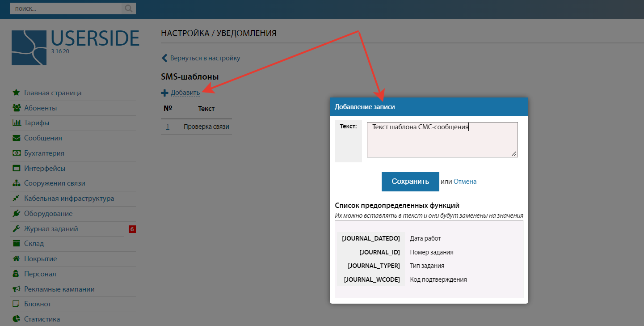This screenshot has width=644, height=326.
Task: Navigate to Бухгалтерия
Action: (x=44, y=153)
